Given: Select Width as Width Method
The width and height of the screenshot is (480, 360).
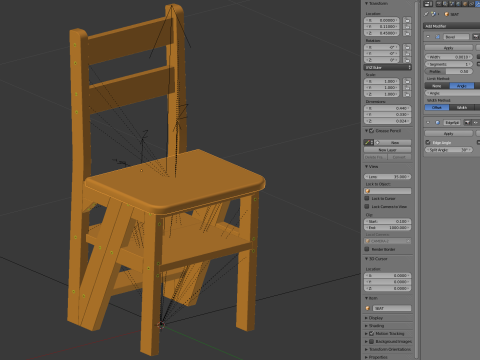Looking at the screenshot, I should (462, 108).
